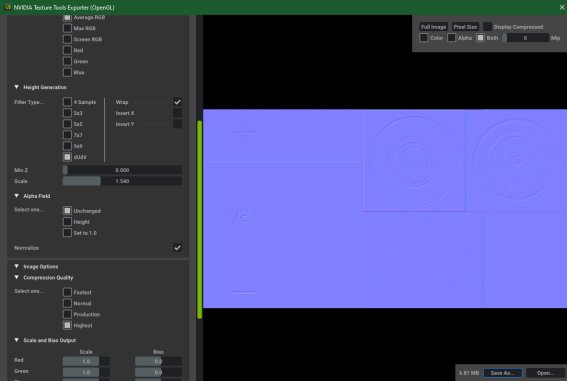Adjust the Red scale slider
The image size is (567, 381).
tap(86, 361)
